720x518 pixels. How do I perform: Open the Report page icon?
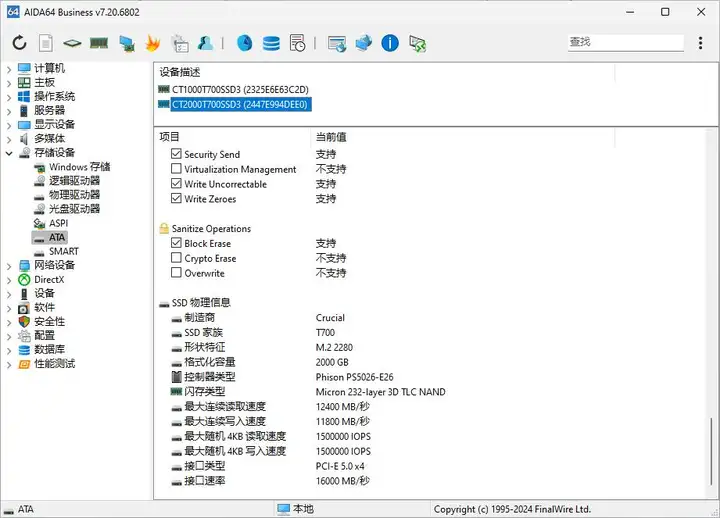pyautogui.click(x=45, y=43)
